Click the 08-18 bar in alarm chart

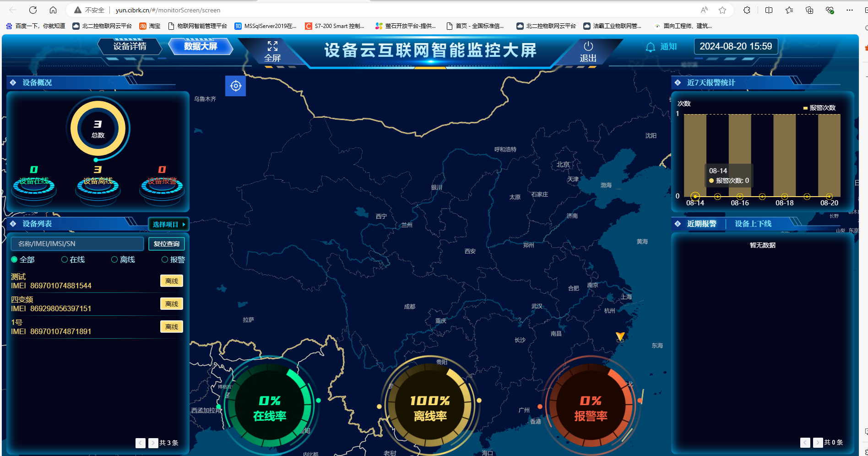coord(785,155)
